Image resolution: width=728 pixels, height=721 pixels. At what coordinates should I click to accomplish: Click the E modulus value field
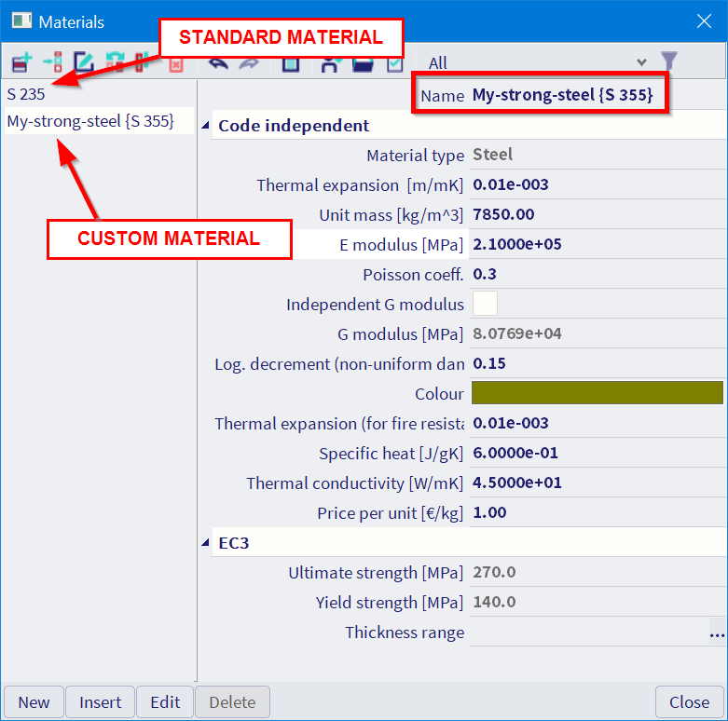pos(597,244)
